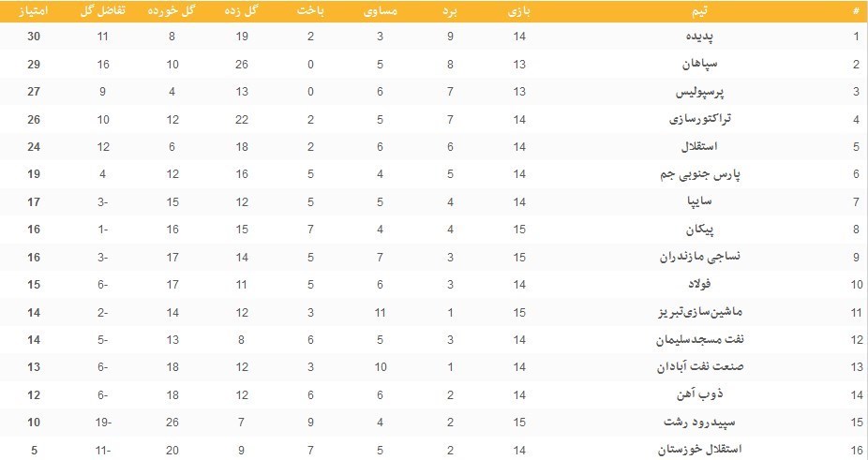Image resolution: width=868 pixels, height=460 pixels.
Task: Click the باخت (losses) column header
Action: pyautogui.click(x=310, y=11)
